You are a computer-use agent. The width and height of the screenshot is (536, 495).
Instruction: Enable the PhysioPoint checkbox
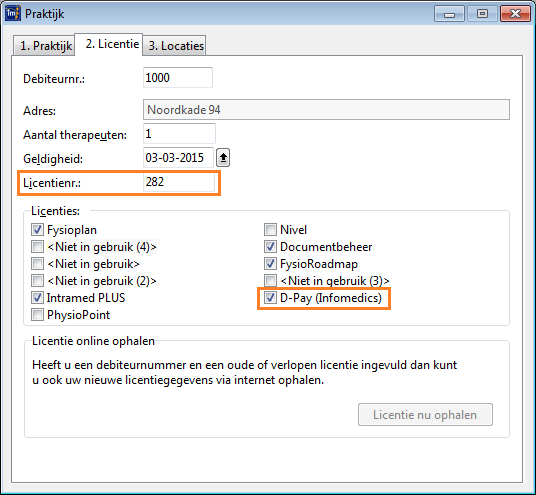[x=37, y=315]
